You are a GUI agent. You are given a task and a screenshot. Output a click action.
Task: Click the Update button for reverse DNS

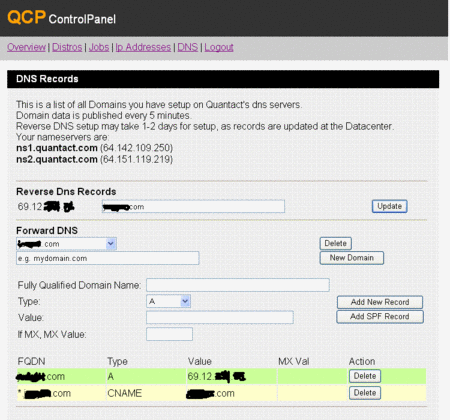(389, 206)
